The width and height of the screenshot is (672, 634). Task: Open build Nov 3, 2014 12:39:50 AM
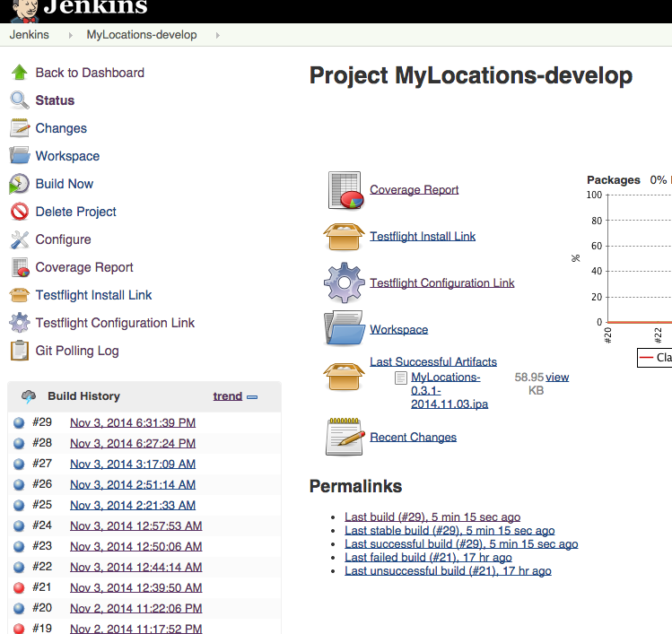coord(135,587)
